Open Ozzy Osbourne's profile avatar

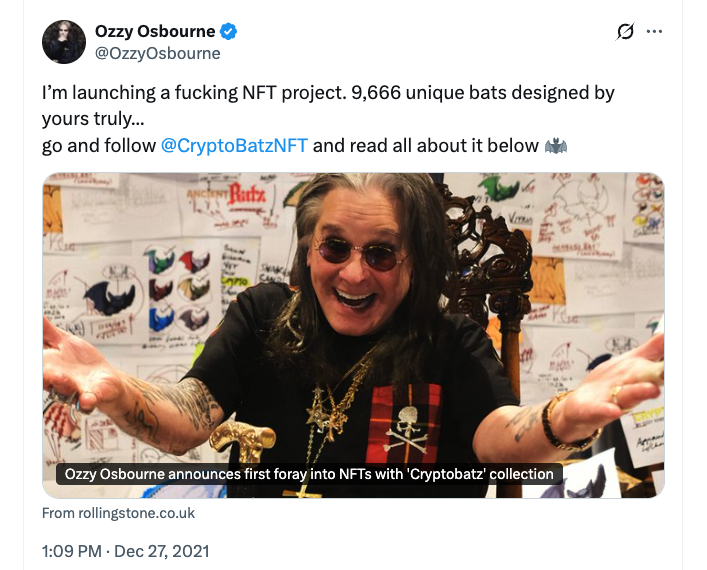pos(63,41)
